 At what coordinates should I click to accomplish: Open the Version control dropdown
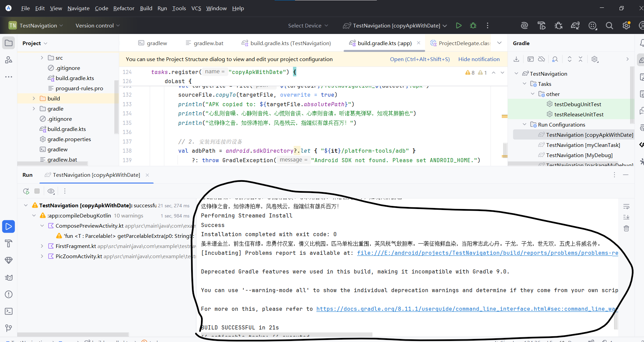[97, 25]
